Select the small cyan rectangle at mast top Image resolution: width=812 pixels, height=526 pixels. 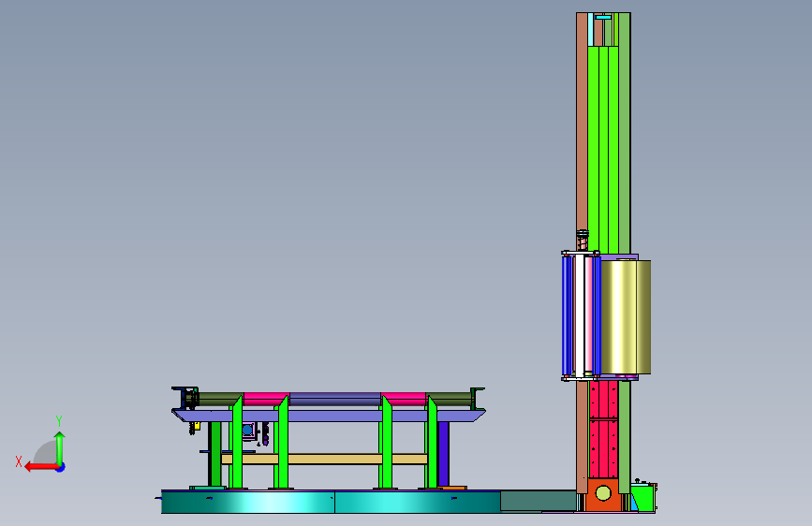603,17
